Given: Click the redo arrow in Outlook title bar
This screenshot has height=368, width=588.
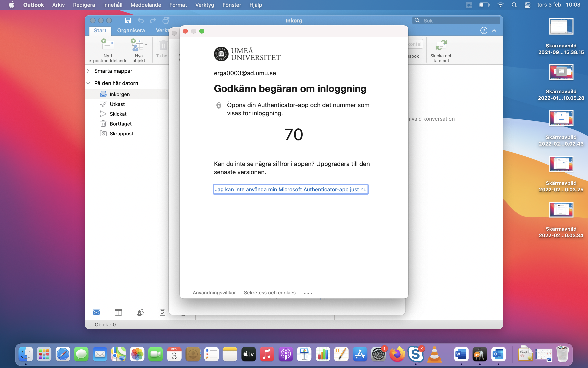Looking at the screenshot, I should point(153,20).
